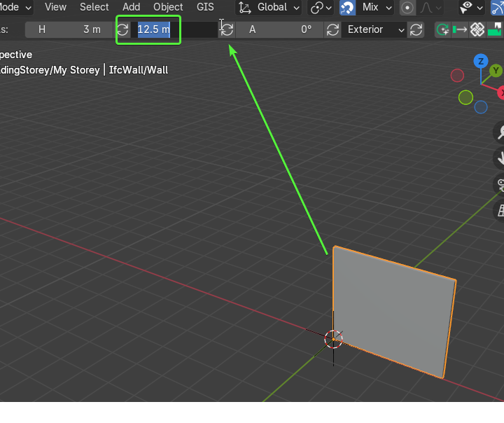This screenshot has height=423, width=504.
Task: Click the hand pan view button
Action: pos(500,158)
